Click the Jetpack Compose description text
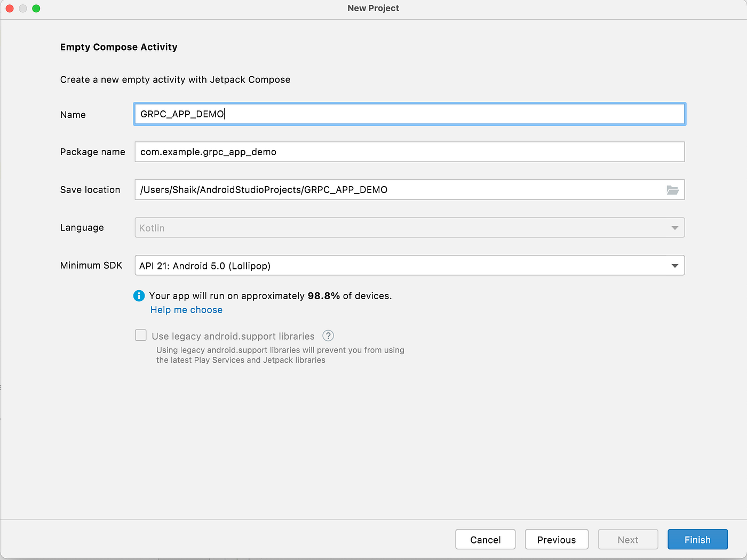Image resolution: width=747 pixels, height=560 pixels. [x=175, y=79]
